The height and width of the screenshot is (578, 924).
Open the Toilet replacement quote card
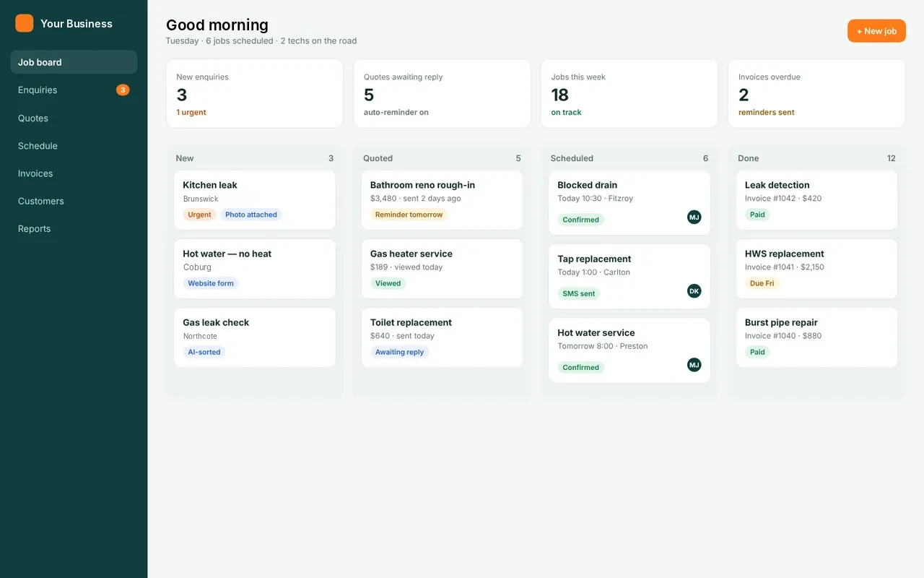(x=442, y=337)
